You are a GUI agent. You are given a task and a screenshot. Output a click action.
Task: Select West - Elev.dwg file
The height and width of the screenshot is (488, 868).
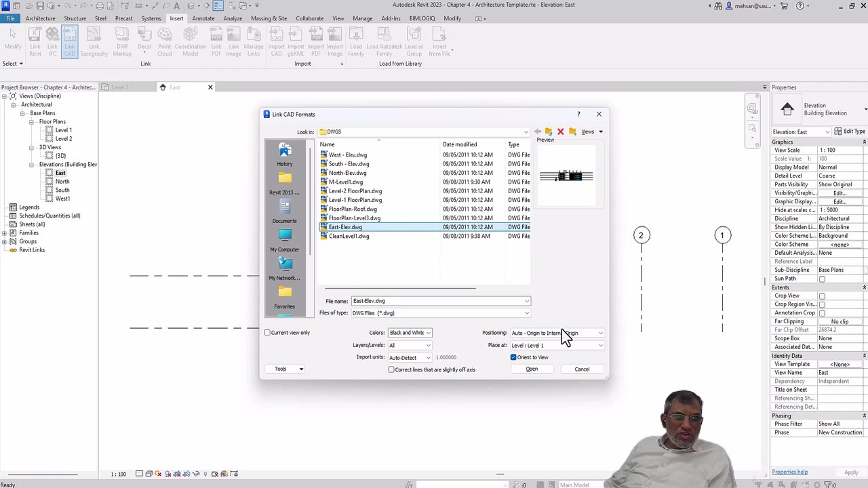coord(347,155)
